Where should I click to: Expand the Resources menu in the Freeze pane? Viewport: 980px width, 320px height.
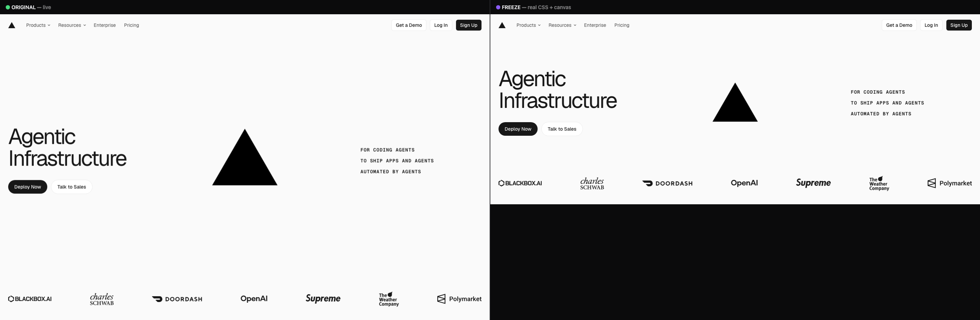point(562,25)
